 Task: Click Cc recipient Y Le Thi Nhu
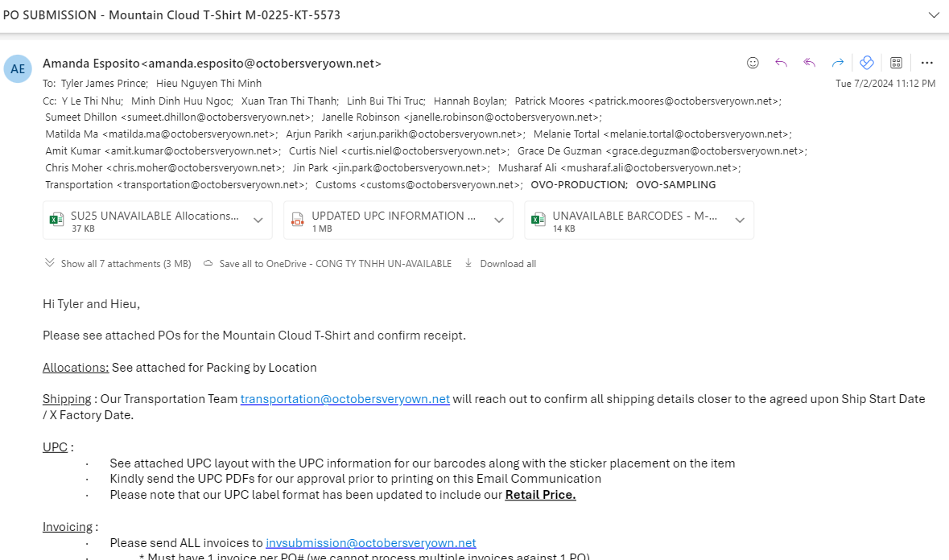(92, 101)
